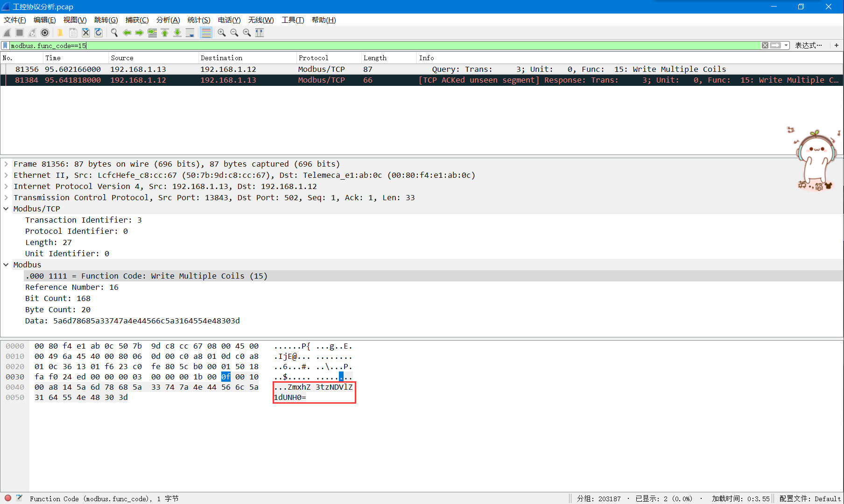Expand Transmission Control Protocol node
Viewport: 844px width, 504px height.
pos(6,198)
